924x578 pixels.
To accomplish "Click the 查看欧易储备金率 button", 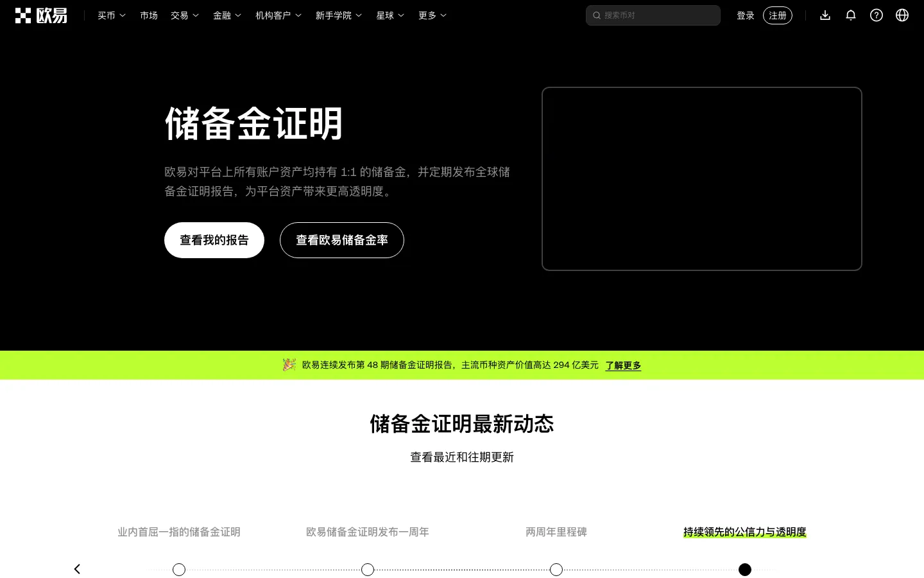I will 342,240.
